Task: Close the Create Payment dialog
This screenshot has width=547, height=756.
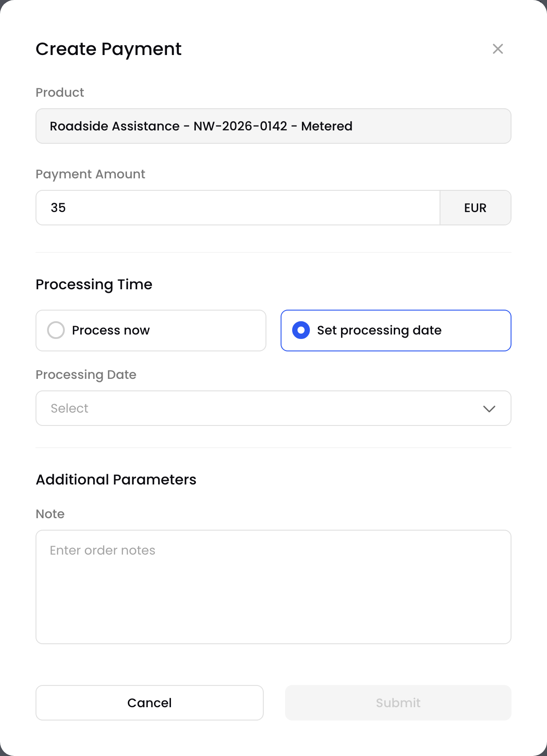Action: pyautogui.click(x=498, y=49)
